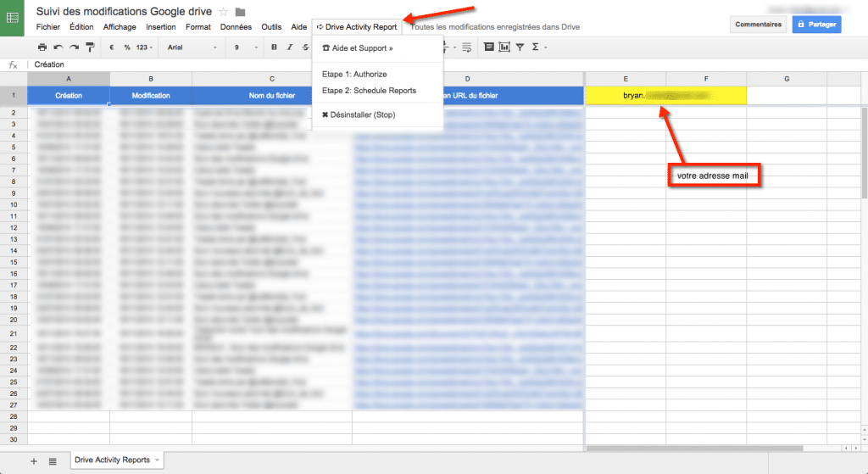Click the document title Suivi des modifications

coord(124,11)
